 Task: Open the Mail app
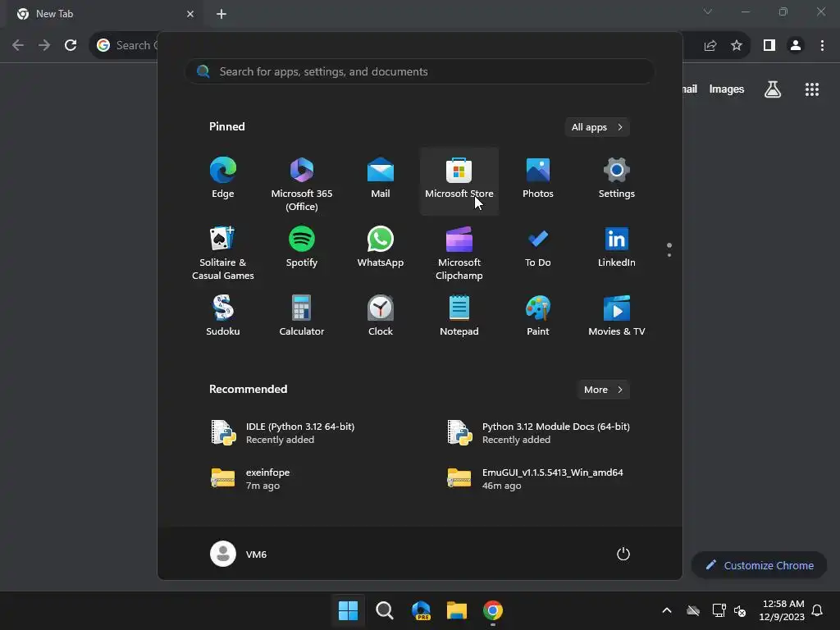pos(381,181)
